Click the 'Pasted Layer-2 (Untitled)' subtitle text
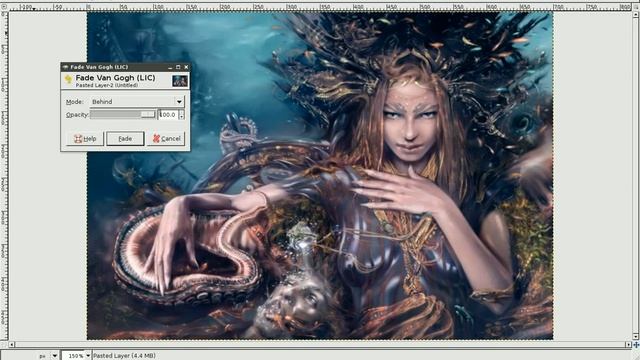 tap(107, 85)
